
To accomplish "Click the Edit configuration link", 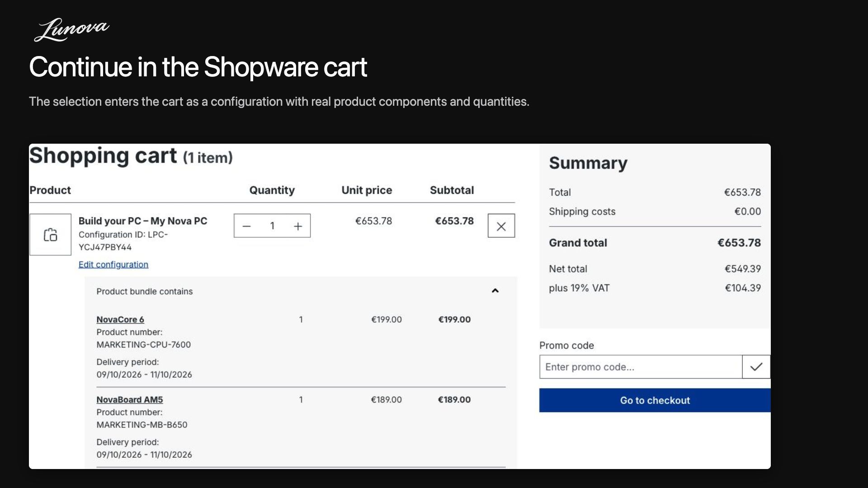I will click(x=113, y=264).
